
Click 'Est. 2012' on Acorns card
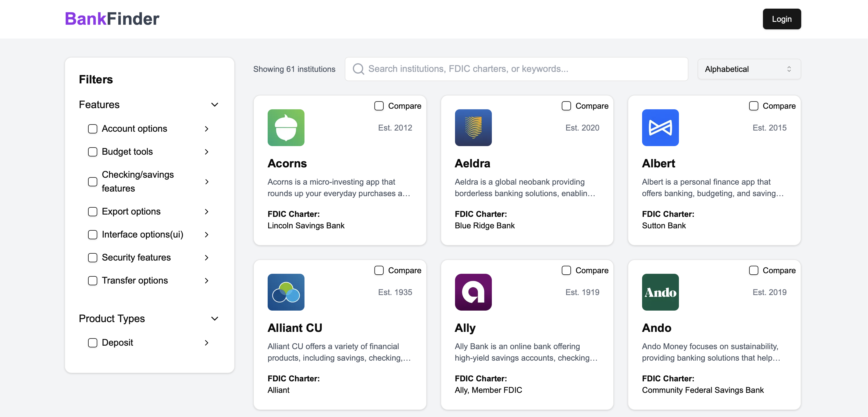click(x=395, y=128)
